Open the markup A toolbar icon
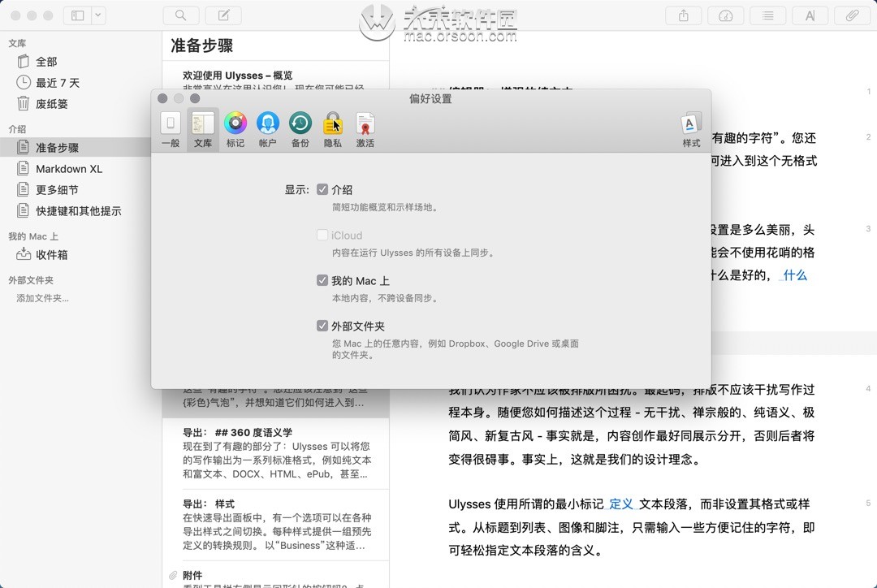This screenshot has width=877, height=588. pos(810,15)
